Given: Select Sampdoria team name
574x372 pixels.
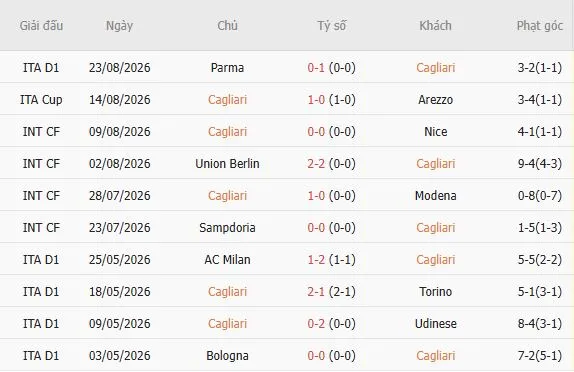Looking at the screenshot, I should (x=227, y=228).
